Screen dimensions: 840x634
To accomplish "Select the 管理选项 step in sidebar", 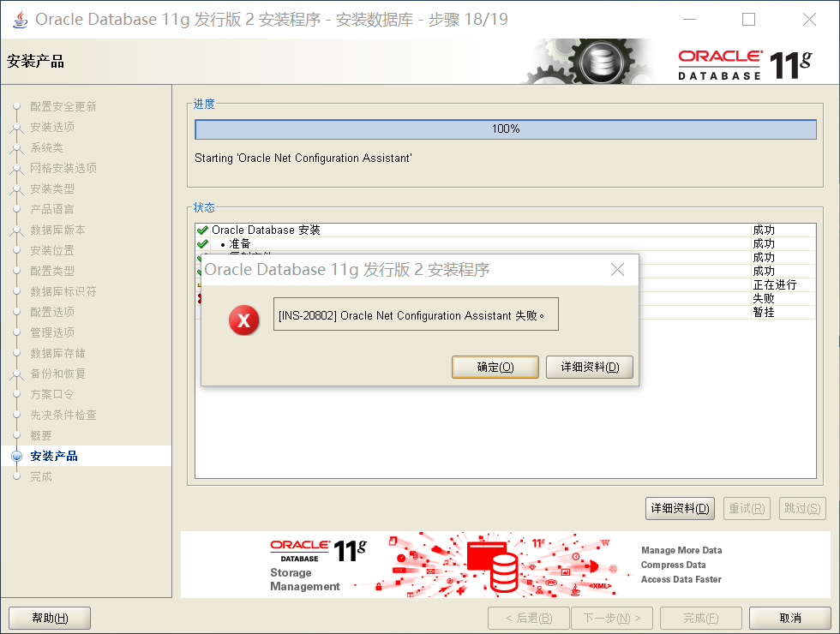I will coord(52,332).
